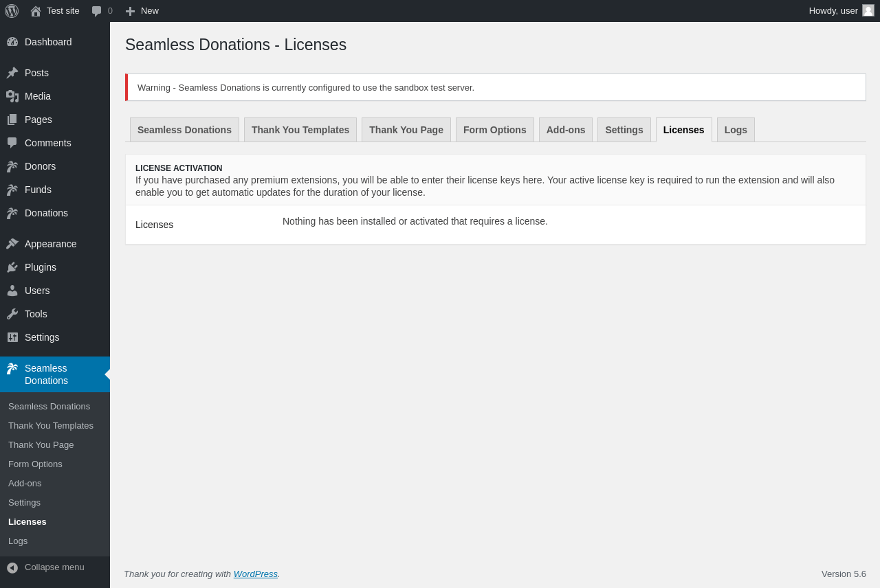Click the WordPress logo icon
The image size is (880, 588).
point(12,11)
